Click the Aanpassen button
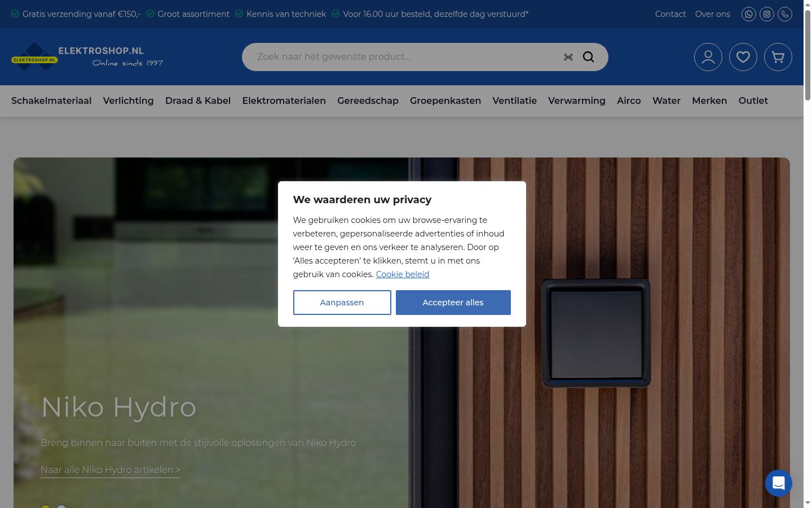Screen dimensions: 812x508 pos(342,303)
